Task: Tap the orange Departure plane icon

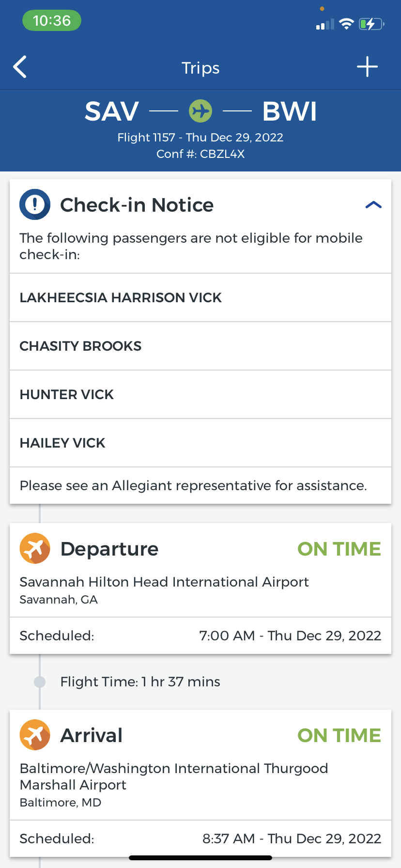Action: 35,548
